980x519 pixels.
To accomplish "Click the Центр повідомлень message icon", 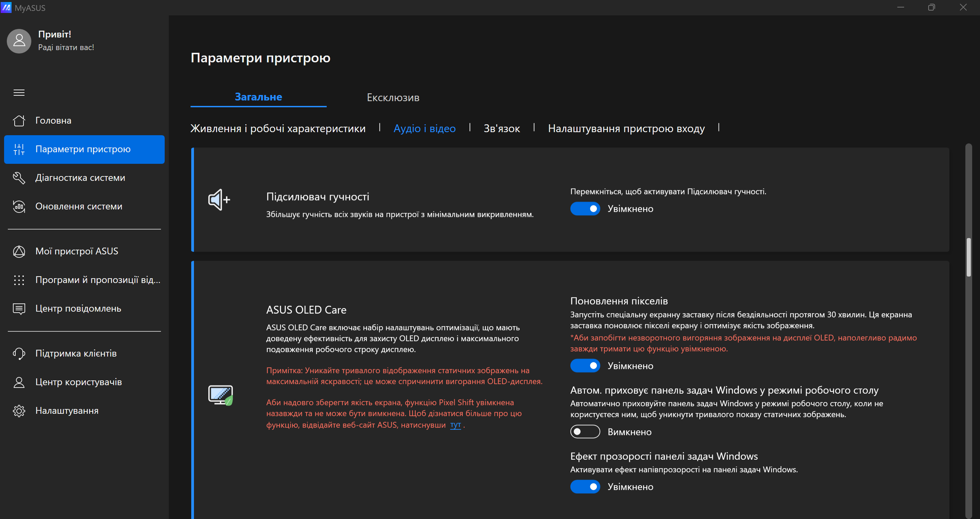I will (x=19, y=309).
